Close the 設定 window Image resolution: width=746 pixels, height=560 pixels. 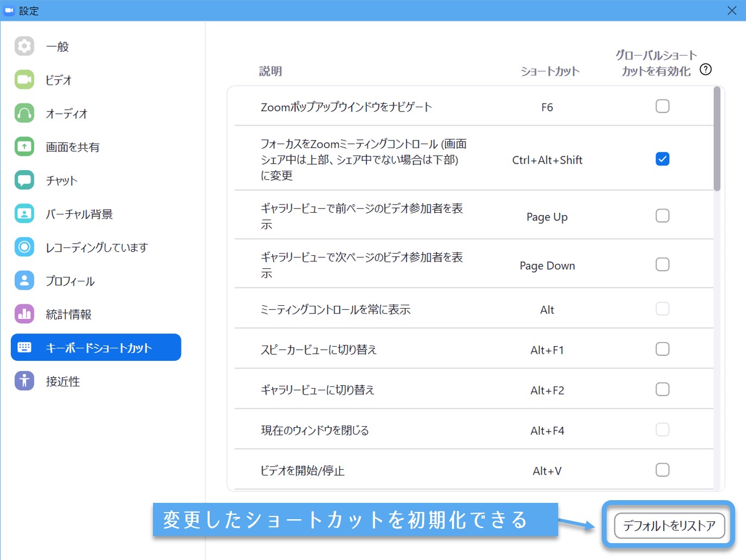click(x=732, y=10)
